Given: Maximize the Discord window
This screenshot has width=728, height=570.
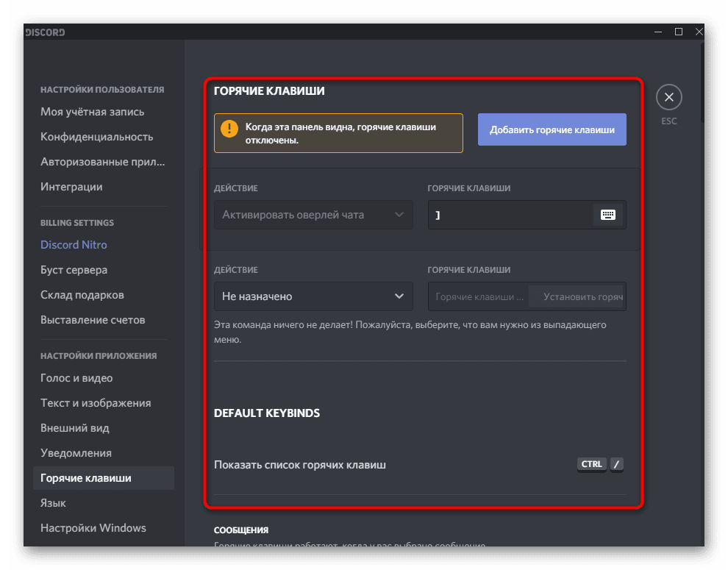Looking at the screenshot, I should [x=678, y=32].
